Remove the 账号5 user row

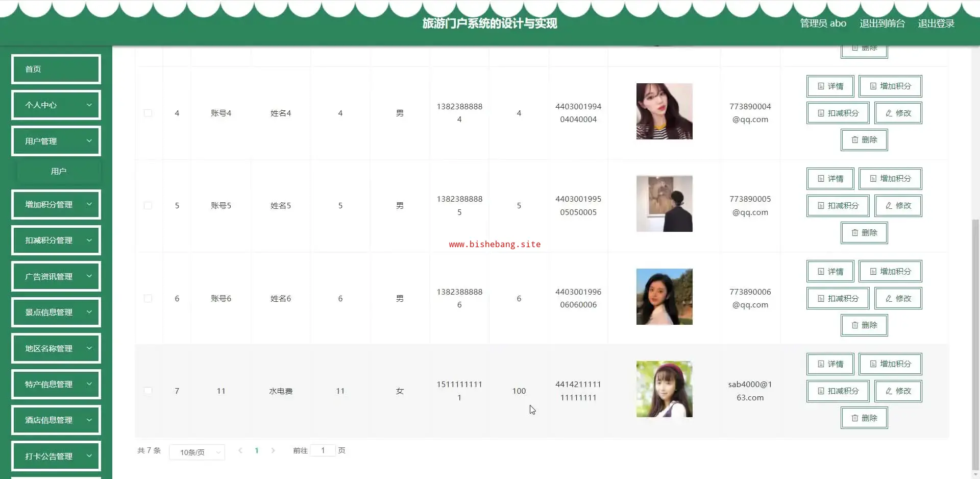[864, 233]
